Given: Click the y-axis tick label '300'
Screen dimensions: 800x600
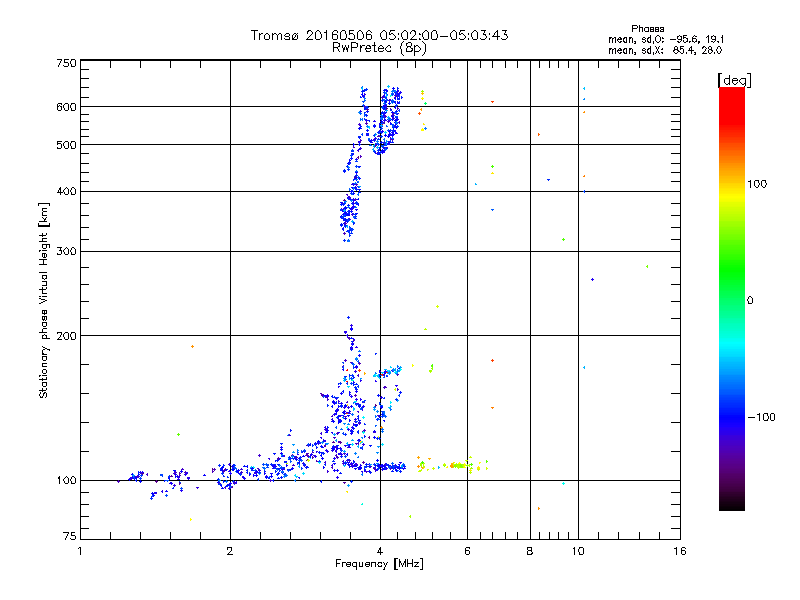Looking at the screenshot, I should [x=66, y=252].
